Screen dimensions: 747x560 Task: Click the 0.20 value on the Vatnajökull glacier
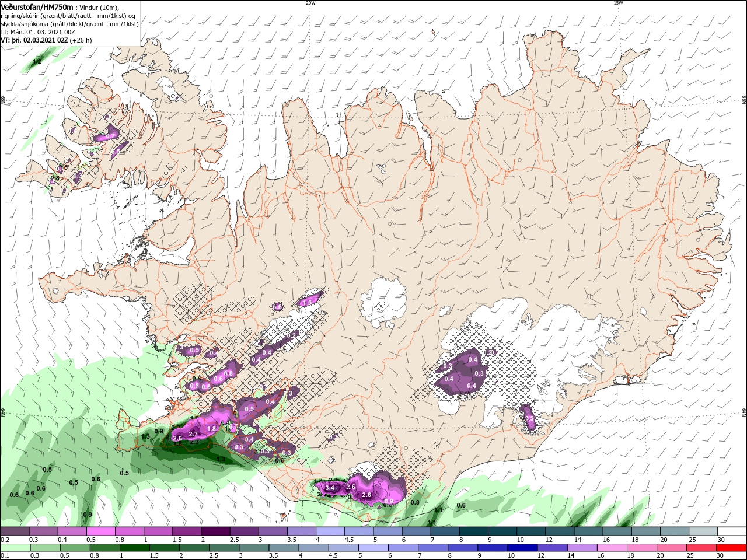pos(490,352)
